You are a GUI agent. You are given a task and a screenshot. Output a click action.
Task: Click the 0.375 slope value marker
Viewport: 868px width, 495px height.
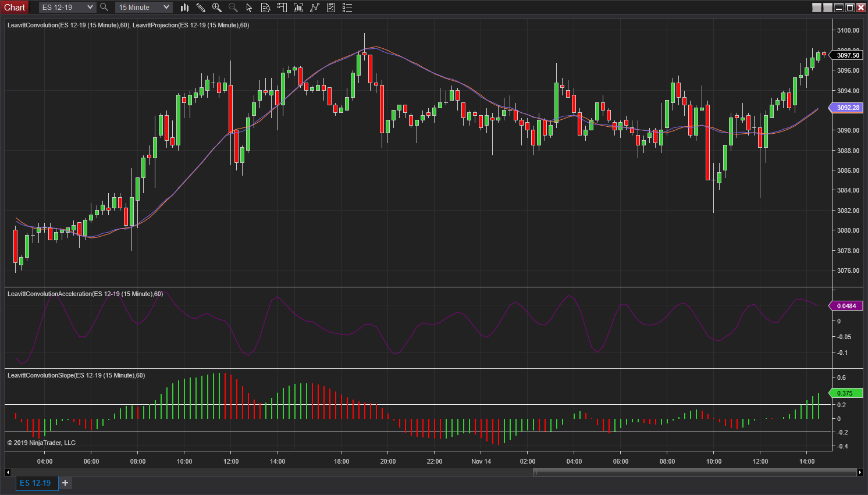click(x=845, y=393)
